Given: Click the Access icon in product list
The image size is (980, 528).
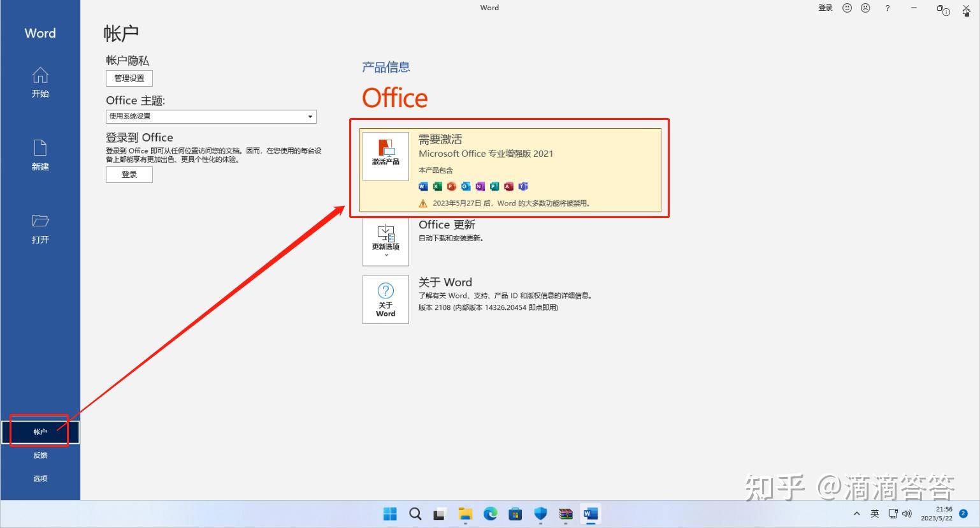Looking at the screenshot, I should 508,186.
